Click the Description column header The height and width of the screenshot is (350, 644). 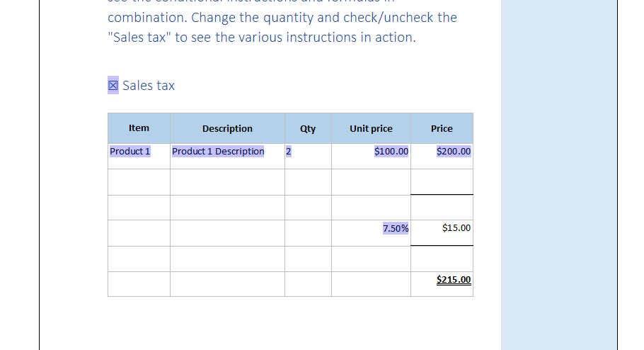(x=228, y=128)
